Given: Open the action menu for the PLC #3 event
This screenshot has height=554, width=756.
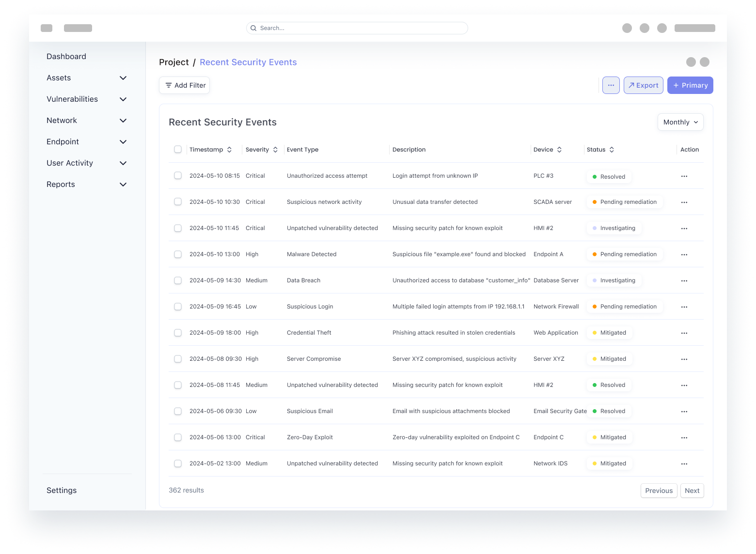Looking at the screenshot, I should tap(684, 176).
